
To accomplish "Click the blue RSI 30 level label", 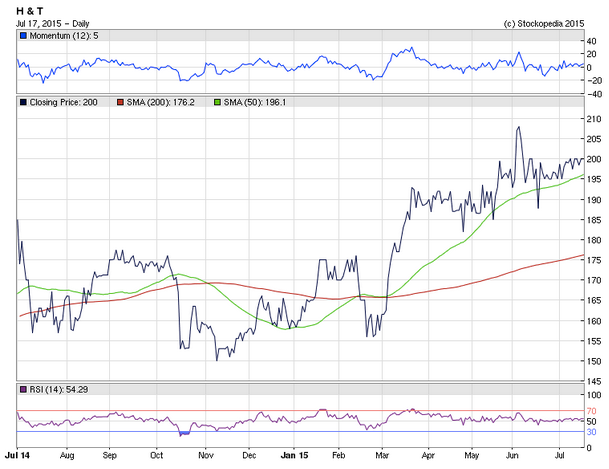I will click(591, 432).
